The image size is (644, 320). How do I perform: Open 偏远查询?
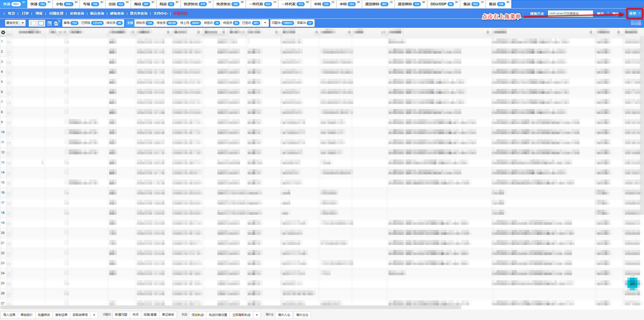(x=97, y=13)
